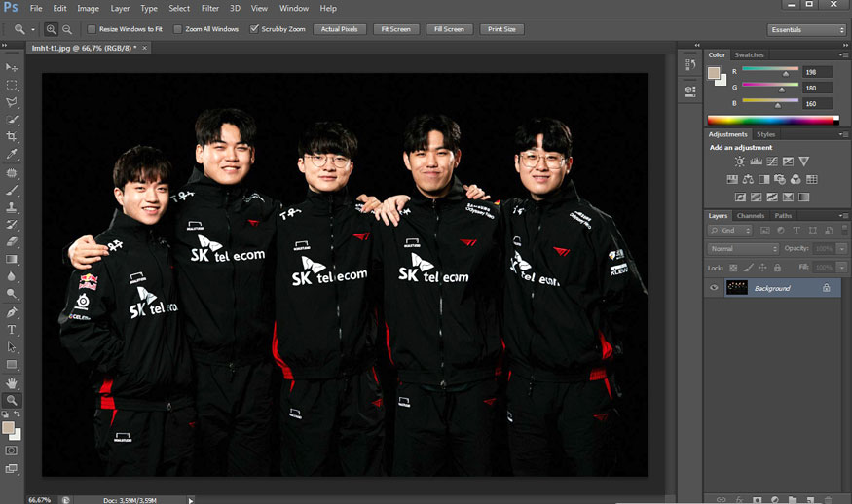
Task: Select the History Brush tool
Action: tap(12, 225)
